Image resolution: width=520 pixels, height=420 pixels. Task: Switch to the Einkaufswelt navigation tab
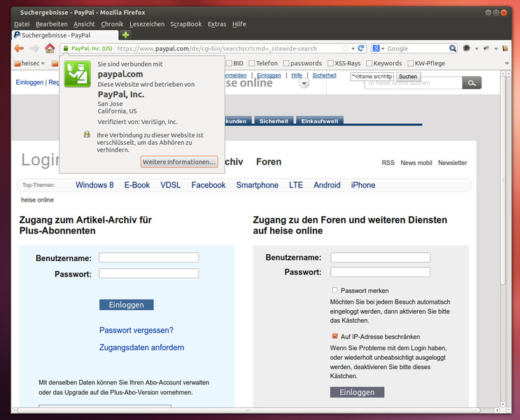pos(319,121)
